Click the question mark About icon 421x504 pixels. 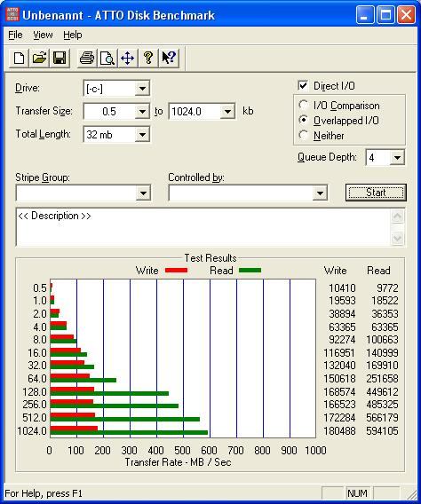148,59
